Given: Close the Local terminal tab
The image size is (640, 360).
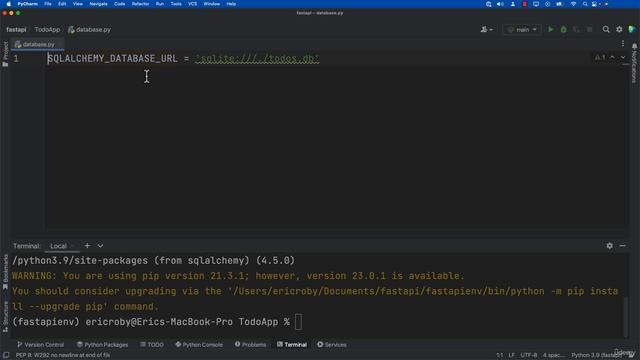Looking at the screenshot, I should coord(73,246).
